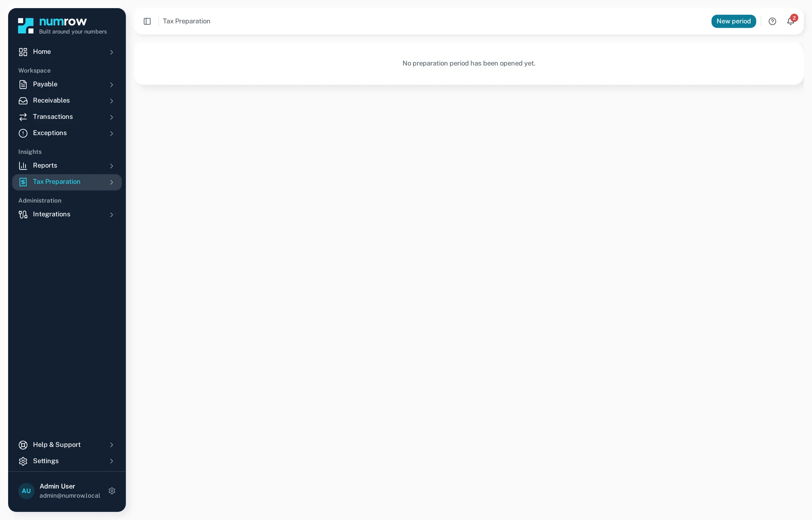Screen dimensions: 812x520
Task: Expand the Transactions chevron
Action: tap(111, 117)
